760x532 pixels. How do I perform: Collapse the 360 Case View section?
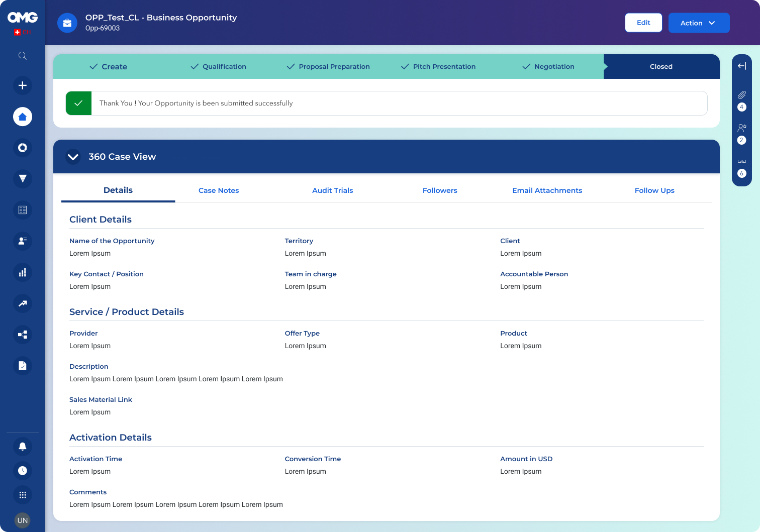point(73,157)
